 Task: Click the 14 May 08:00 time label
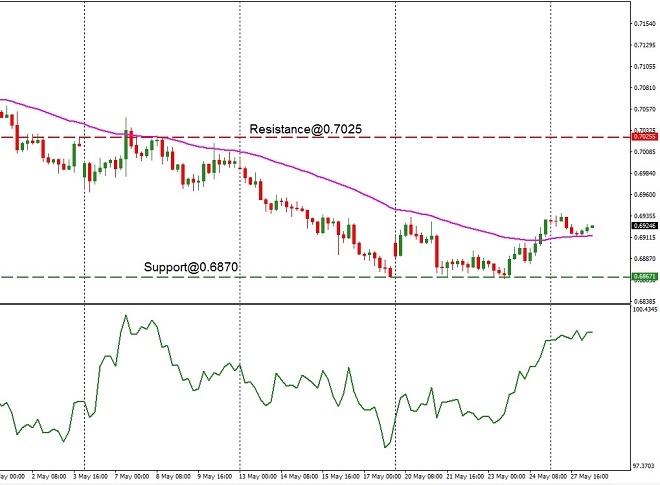click(299, 477)
